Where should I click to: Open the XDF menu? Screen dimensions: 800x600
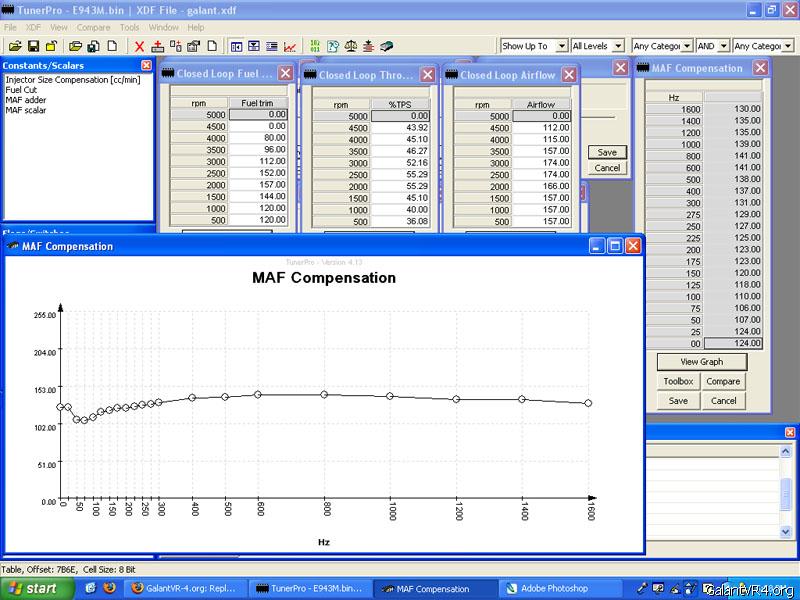point(34,27)
